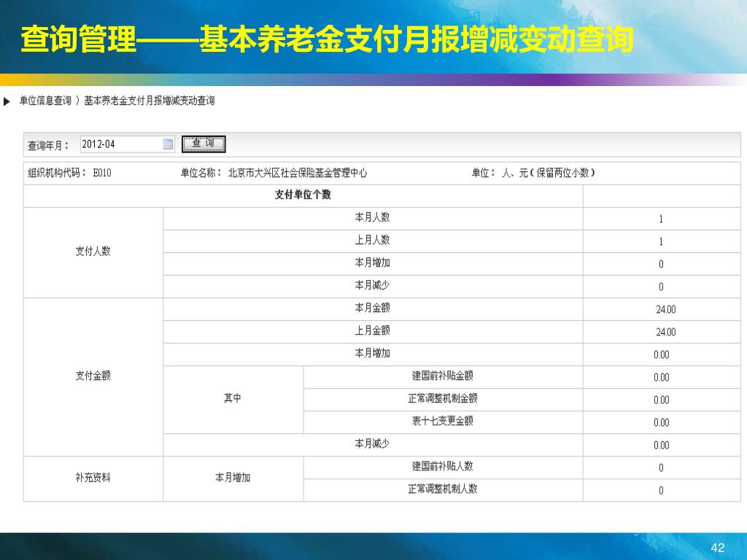Click the 上月金额 row label

[x=373, y=330]
